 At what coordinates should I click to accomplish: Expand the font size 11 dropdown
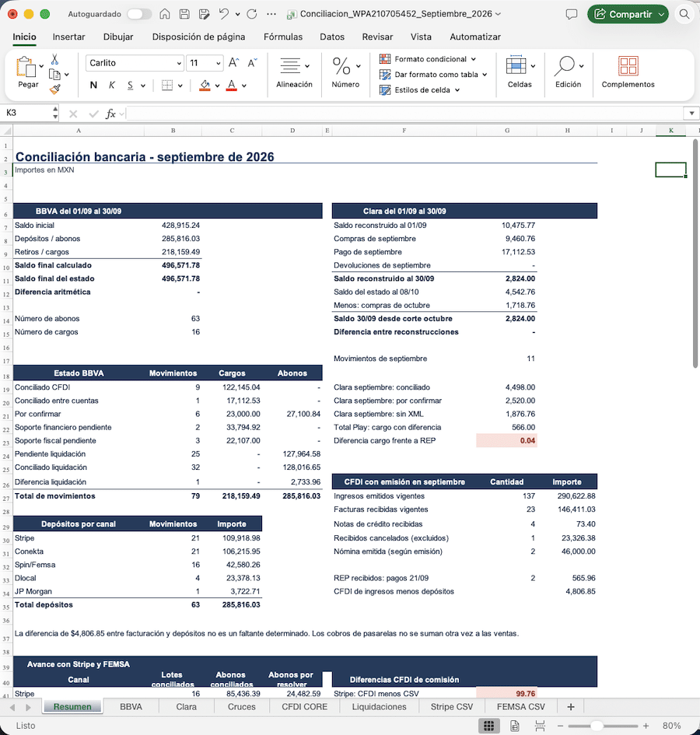(218, 63)
